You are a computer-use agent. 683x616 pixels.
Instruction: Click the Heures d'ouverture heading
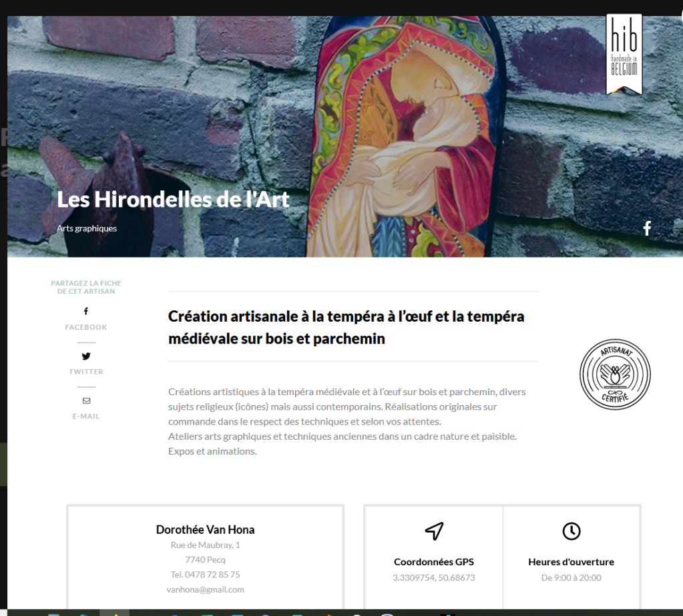[571, 562]
